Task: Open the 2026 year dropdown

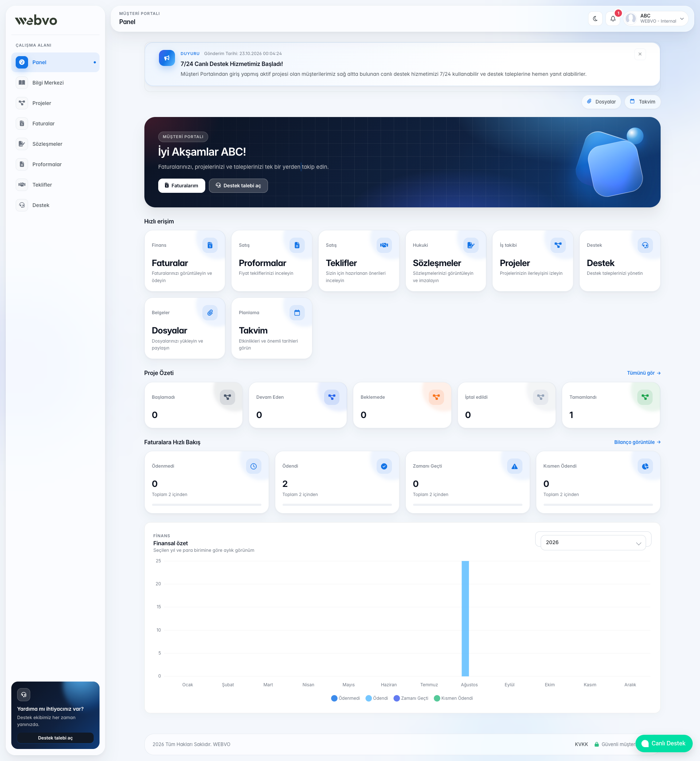Action: 593,543
